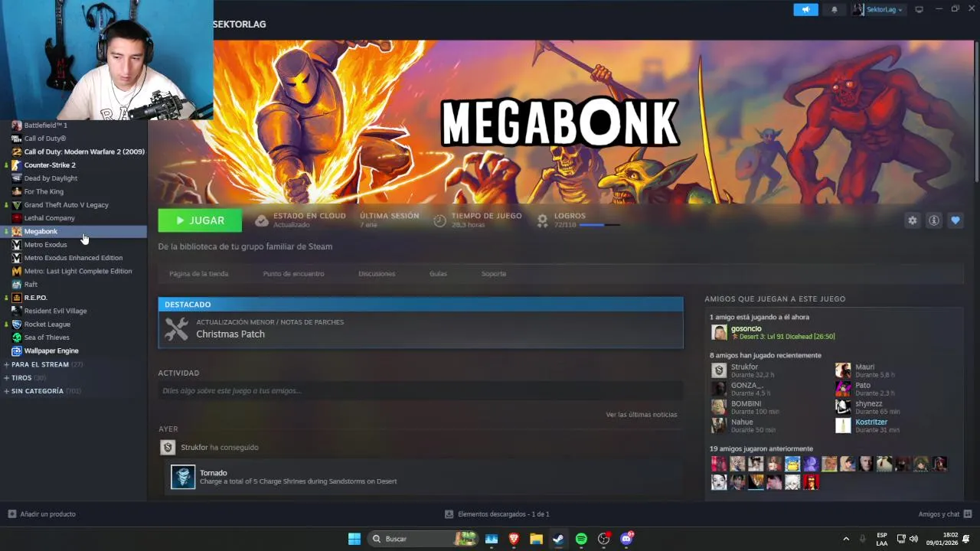Open friend Mauri's profile
980x551 pixels.
[x=864, y=367]
